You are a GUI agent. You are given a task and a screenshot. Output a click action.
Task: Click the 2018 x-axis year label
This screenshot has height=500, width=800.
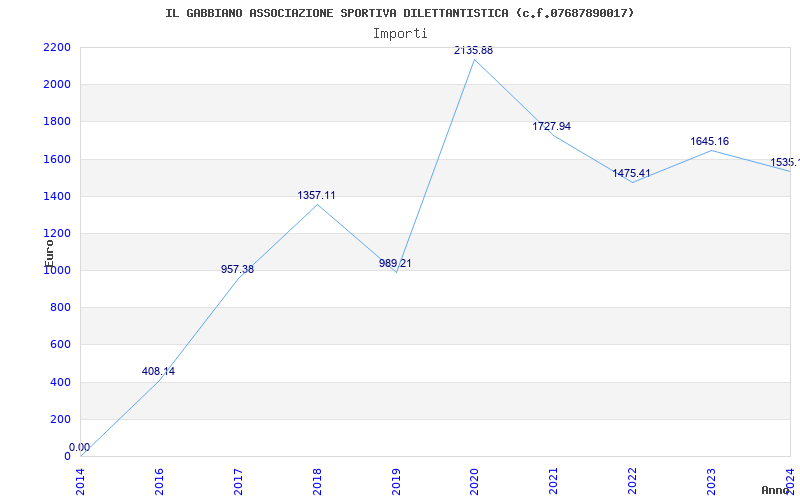pyautogui.click(x=317, y=481)
